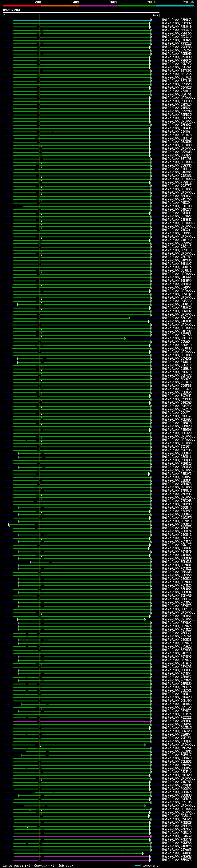Image resolution: width=197 pixels, height=868 pixels.
Task: Open hit UniRef100_C5KV57
Action: 177,765
